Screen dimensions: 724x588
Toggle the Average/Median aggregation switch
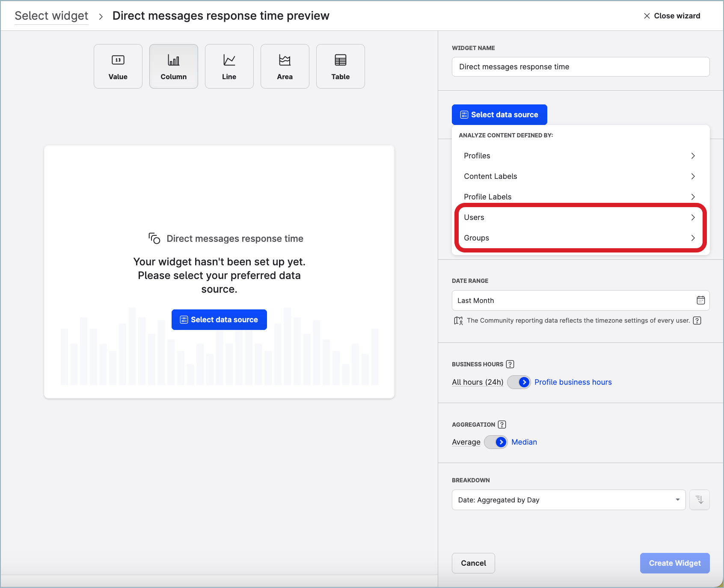(x=496, y=442)
